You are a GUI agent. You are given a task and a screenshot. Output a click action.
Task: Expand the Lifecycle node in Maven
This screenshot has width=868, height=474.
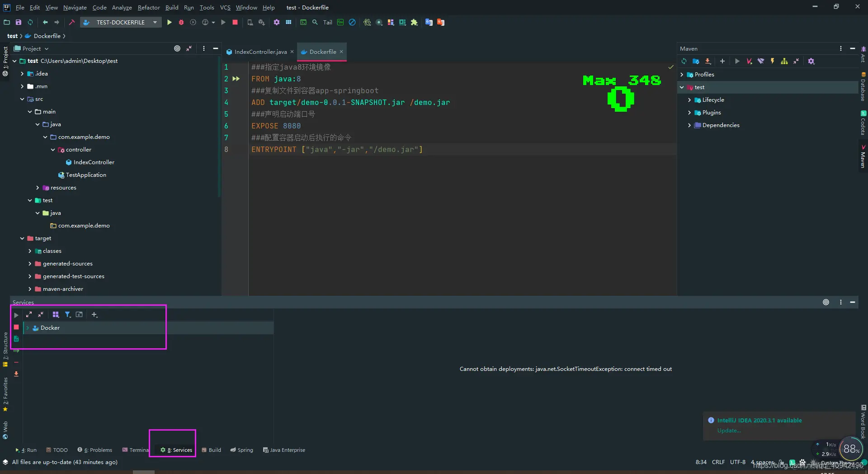[x=689, y=100]
